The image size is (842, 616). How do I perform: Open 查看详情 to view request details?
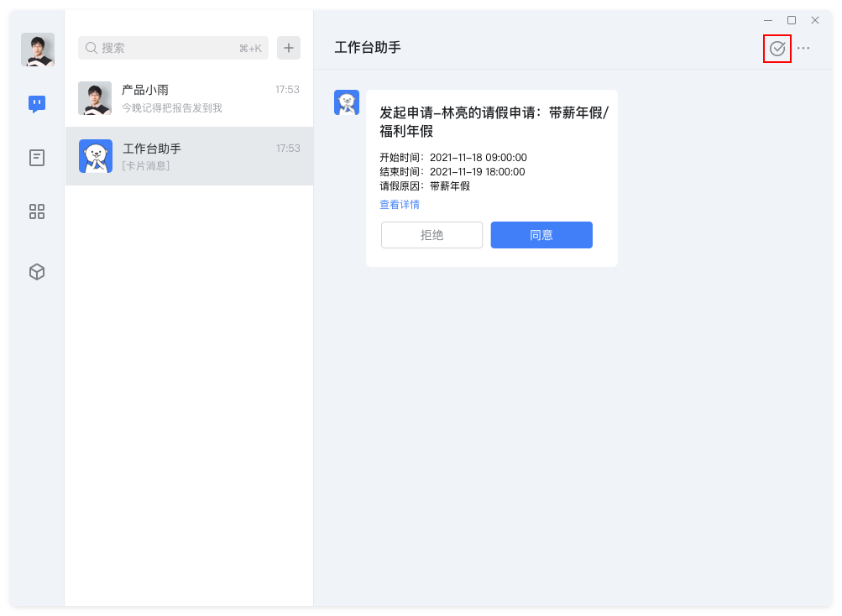(400, 204)
